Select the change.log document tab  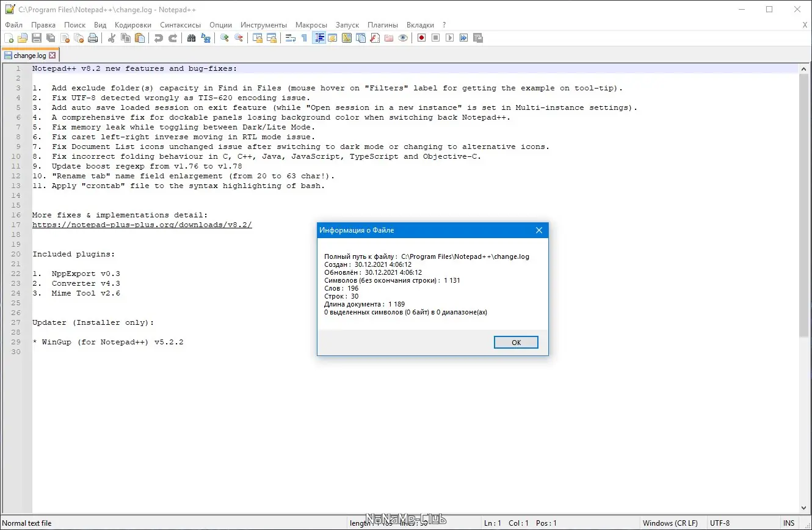point(30,56)
